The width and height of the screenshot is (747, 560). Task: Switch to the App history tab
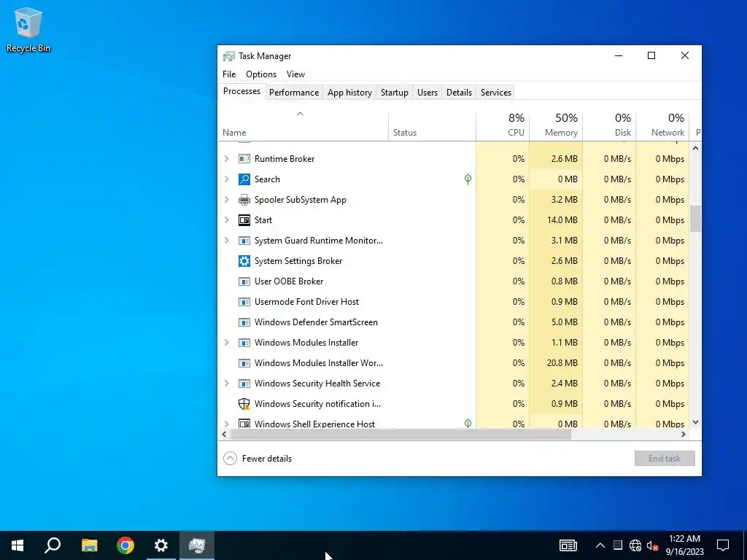click(349, 93)
